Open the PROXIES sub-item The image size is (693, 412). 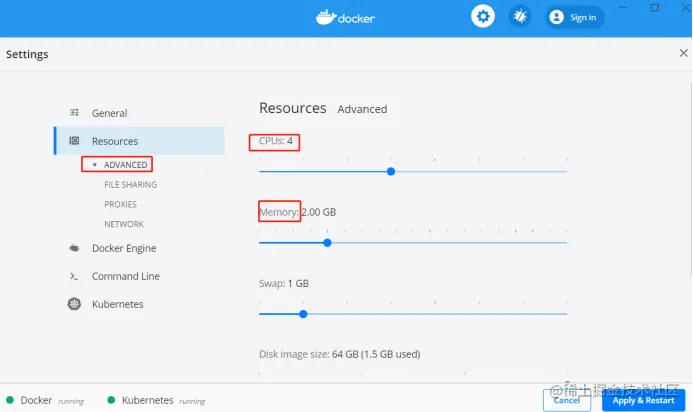(x=120, y=204)
